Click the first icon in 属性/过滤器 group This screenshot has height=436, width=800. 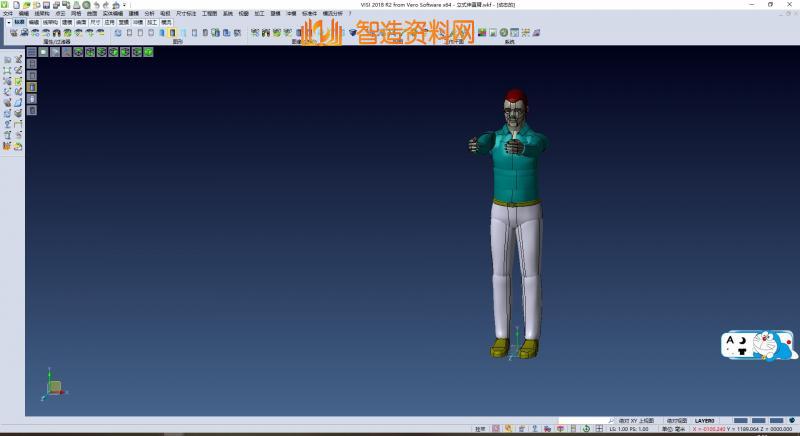tap(14, 33)
